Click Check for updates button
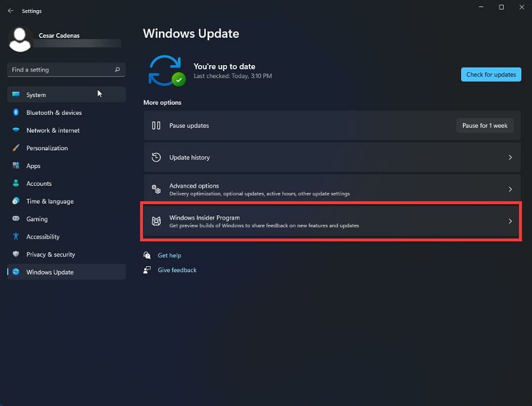Image resolution: width=532 pixels, height=406 pixels. pos(491,75)
